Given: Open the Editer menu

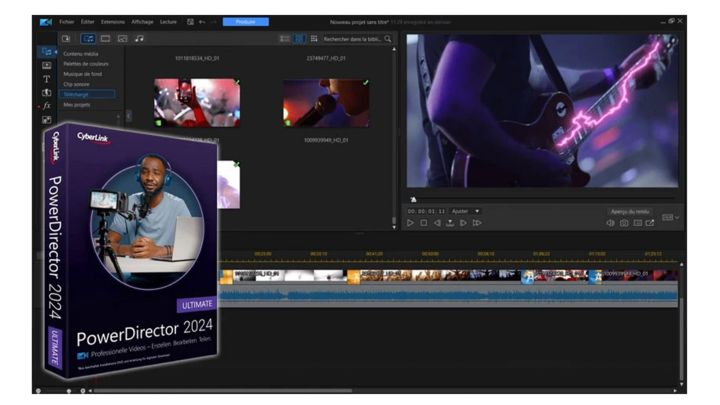Looking at the screenshot, I should click(x=87, y=22).
